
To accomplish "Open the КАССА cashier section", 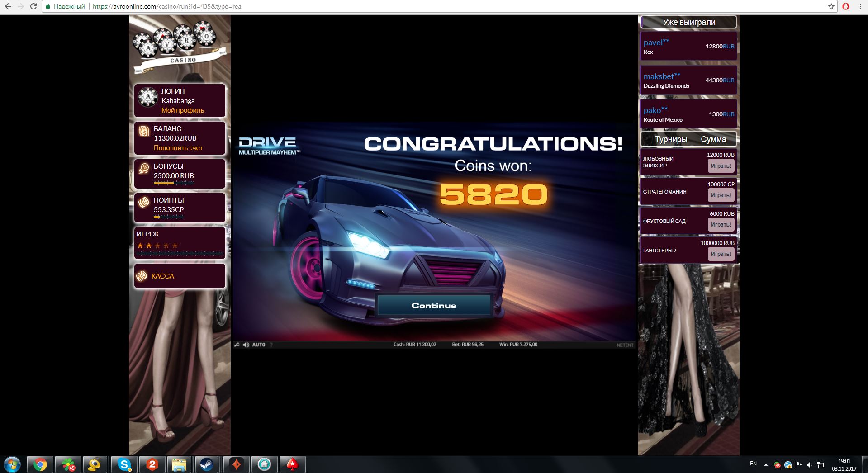I will coord(162,276).
